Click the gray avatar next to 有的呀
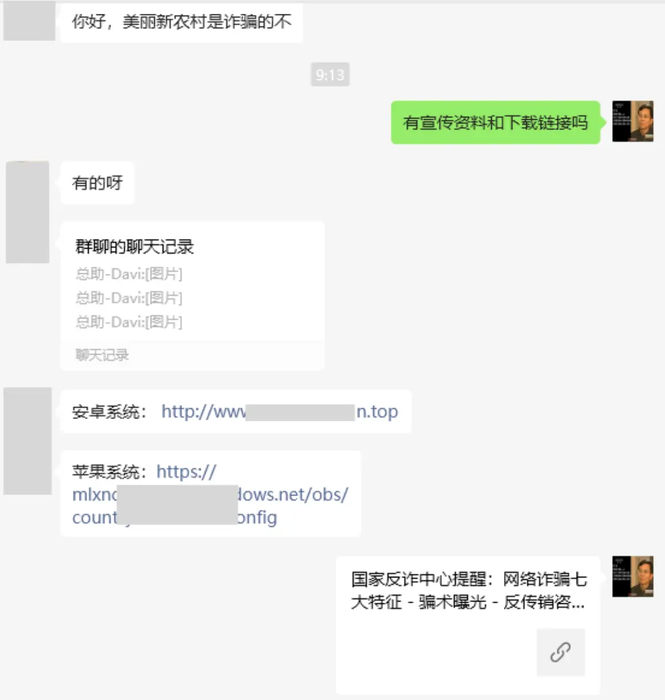Viewport: 665px width, 700px height. [x=27, y=212]
